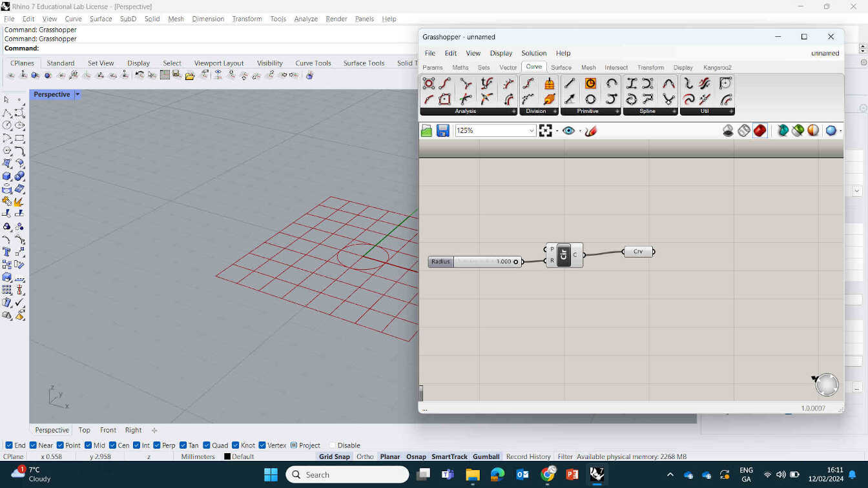This screenshot has height=488, width=868.
Task: Toggle the End osnap checkbox
Action: pyautogui.click(x=9, y=445)
